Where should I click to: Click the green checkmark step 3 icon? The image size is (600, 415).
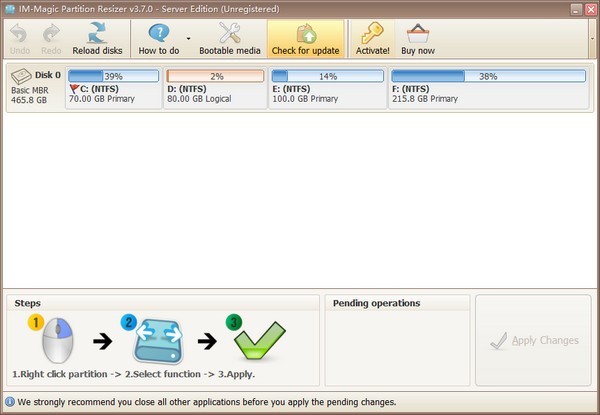(257, 342)
